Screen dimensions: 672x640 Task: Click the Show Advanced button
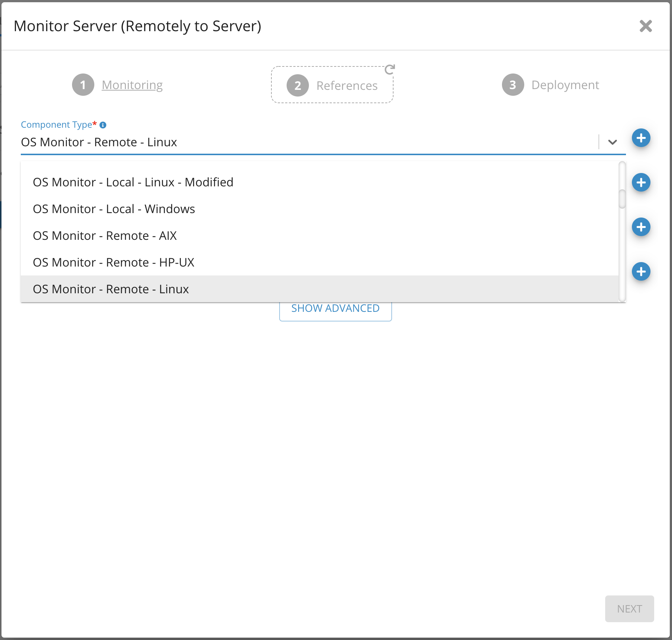(x=335, y=310)
